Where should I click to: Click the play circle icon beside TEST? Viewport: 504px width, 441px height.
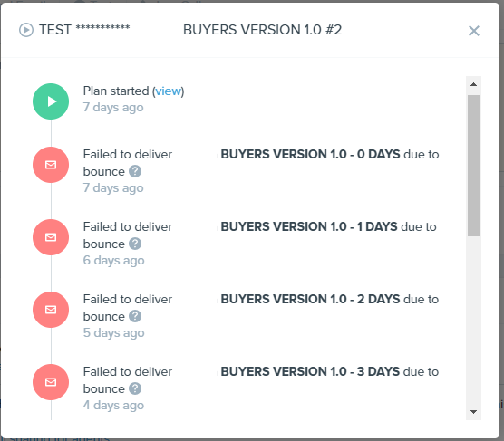point(26,30)
